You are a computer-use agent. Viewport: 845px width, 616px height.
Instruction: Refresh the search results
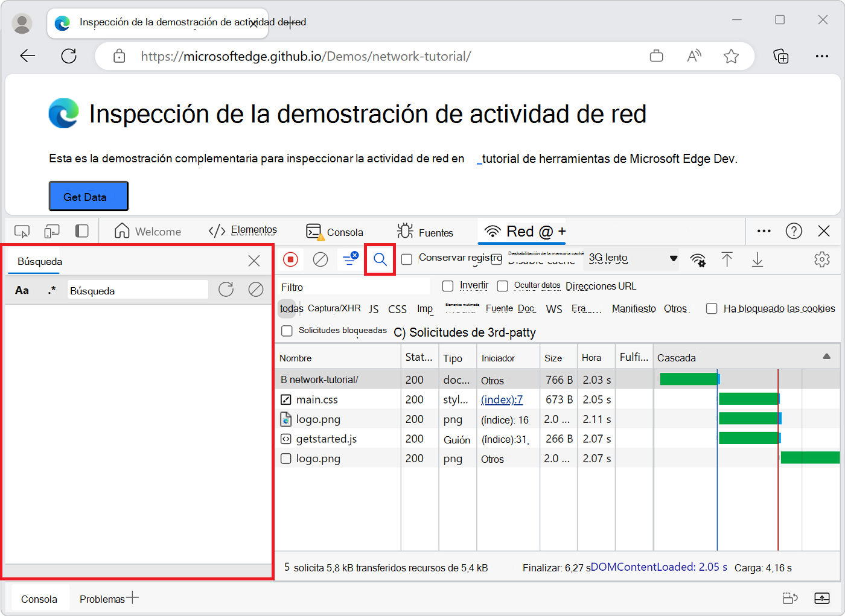point(226,290)
